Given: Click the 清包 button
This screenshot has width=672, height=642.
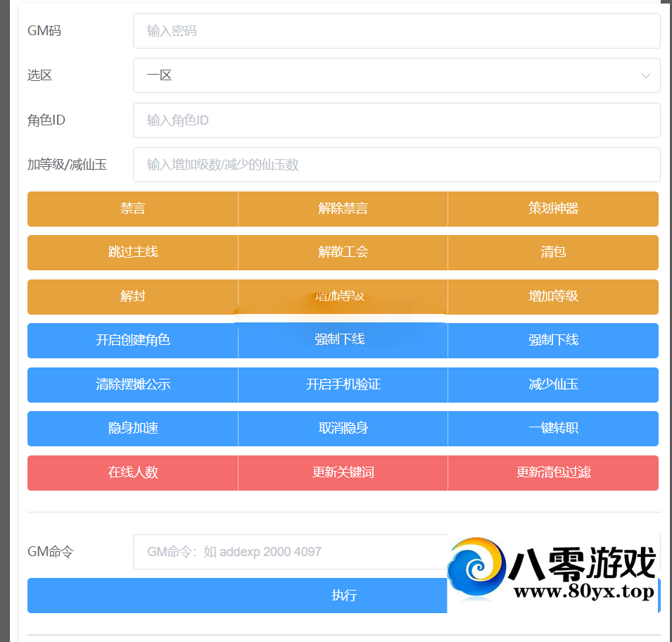Looking at the screenshot, I should pyautogui.click(x=553, y=253).
